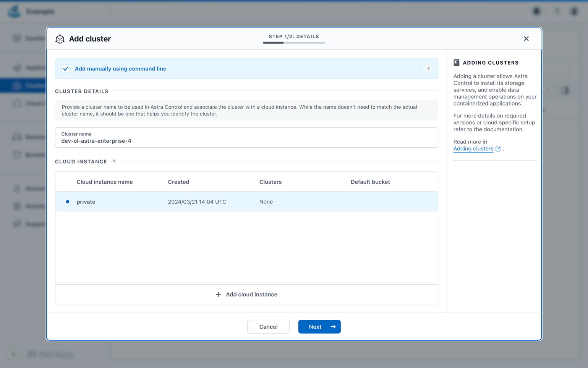Toggle 'Add manually using command line' checkbox
This screenshot has height=368, width=588.
click(x=66, y=69)
